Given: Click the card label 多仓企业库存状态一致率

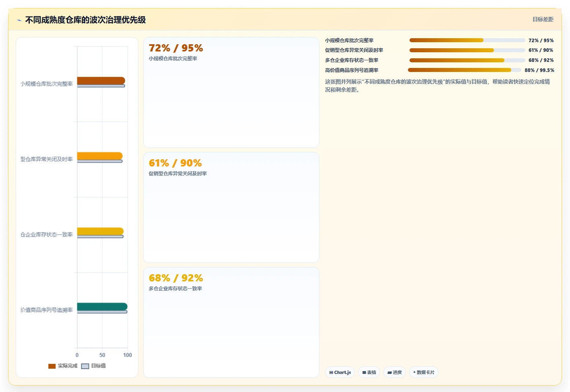Looking at the screenshot, I should (175, 289).
